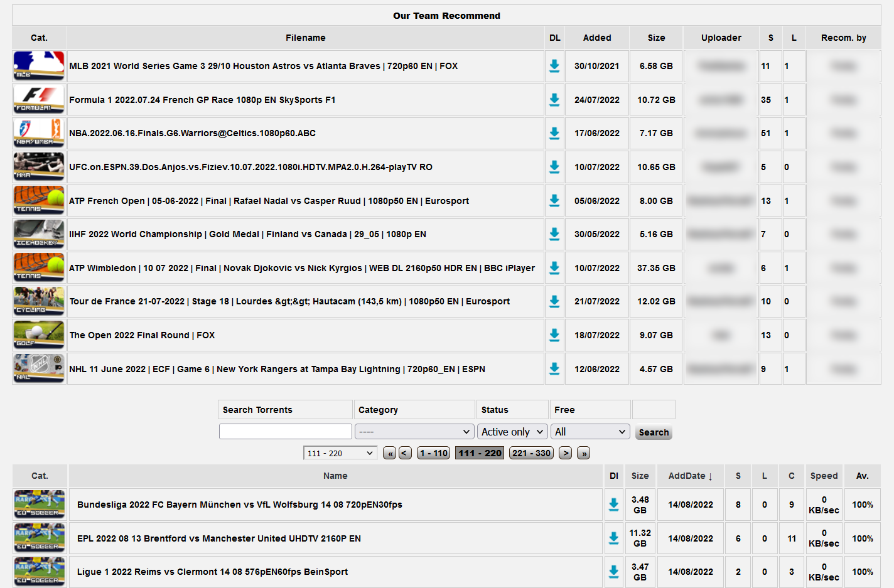Image resolution: width=894 pixels, height=588 pixels.
Task: Download the NBA Finals Warriors@Celtics torrent
Action: click(554, 133)
